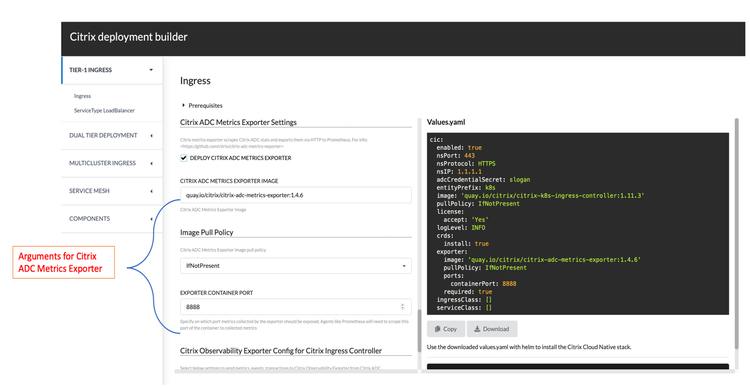Viewport: 750px width, 388px height.
Task: Expand the DUAL TIER DEPLOYMENT section
Action: [x=112, y=135]
